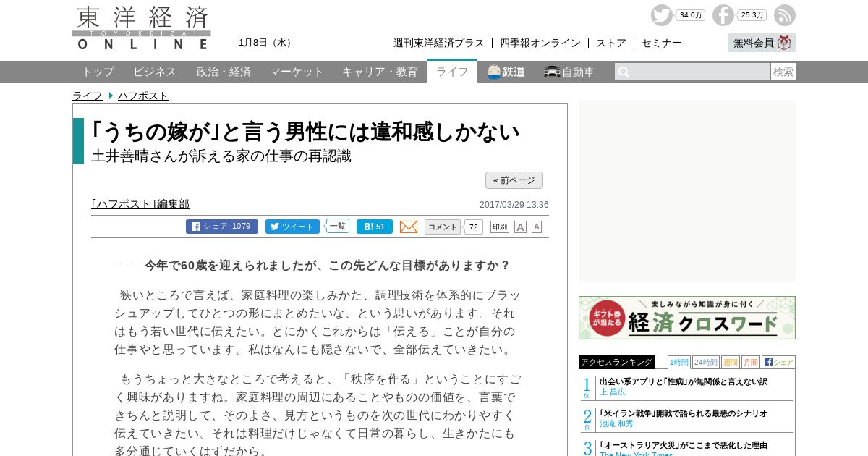This screenshot has height=456, width=868.
Task: Open the 経済クロスワード banner
Action: [x=687, y=318]
